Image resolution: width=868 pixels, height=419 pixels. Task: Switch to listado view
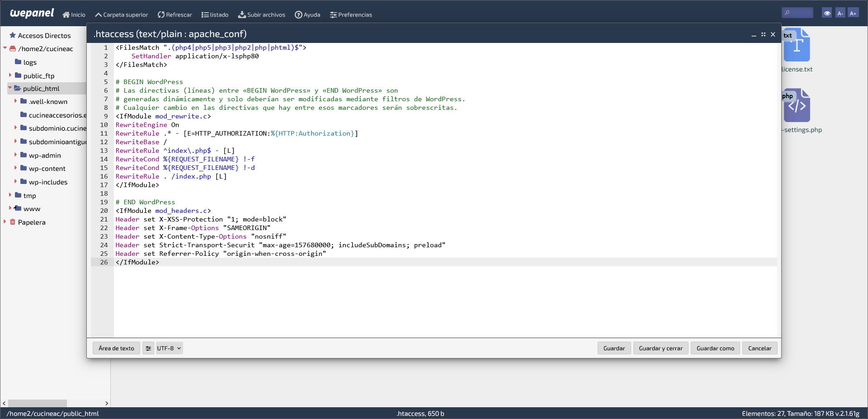[215, 14]
